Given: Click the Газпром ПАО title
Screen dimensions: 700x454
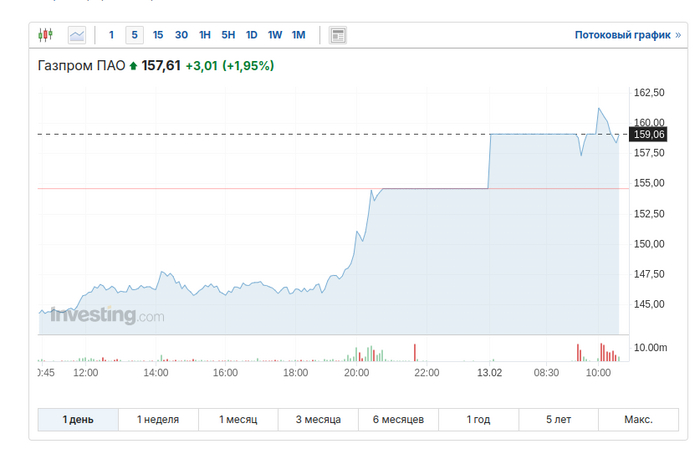Looking at the screenshot, I should coord(81,66).
